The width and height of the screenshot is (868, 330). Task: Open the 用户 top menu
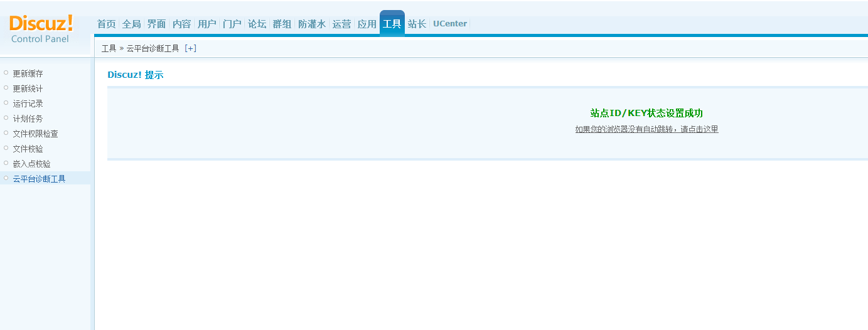206,24
